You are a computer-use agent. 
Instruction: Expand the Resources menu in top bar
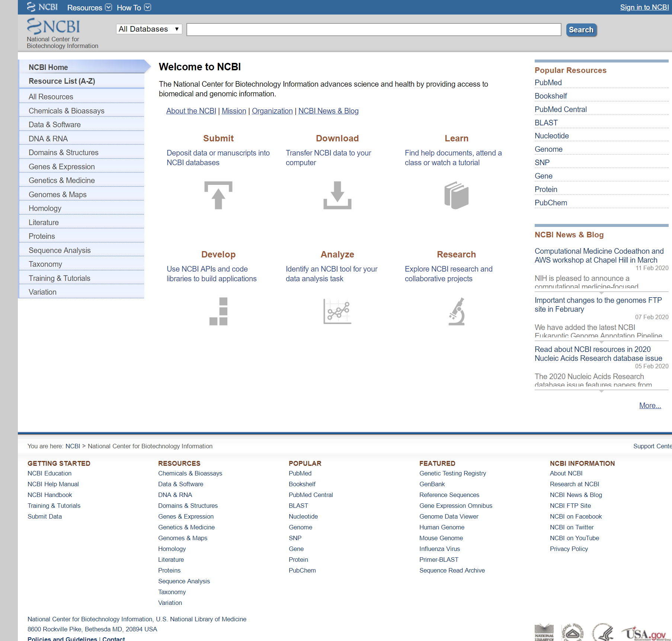coord(89,7)
